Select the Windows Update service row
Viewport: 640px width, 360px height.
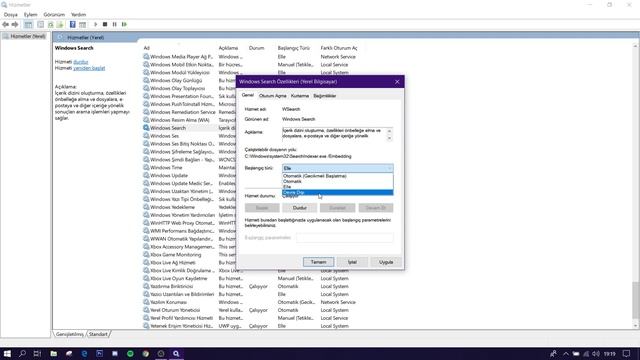point(169,176)
